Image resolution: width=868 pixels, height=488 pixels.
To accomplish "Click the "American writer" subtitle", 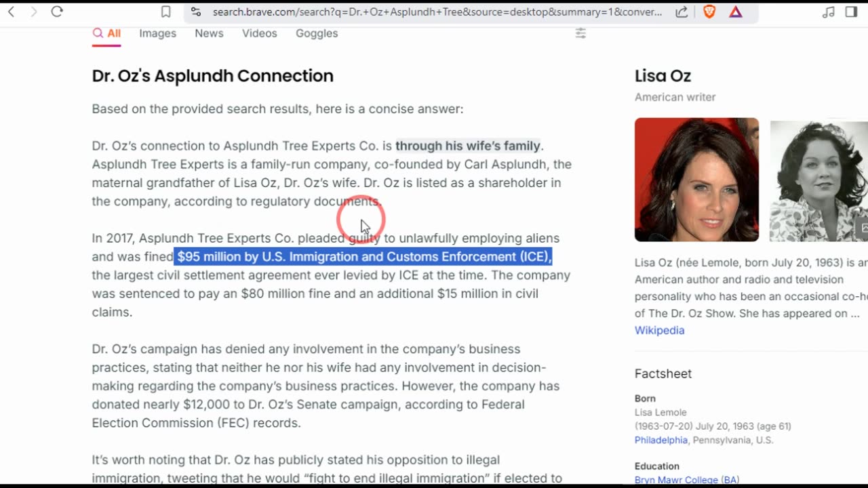I will (675, 97).
